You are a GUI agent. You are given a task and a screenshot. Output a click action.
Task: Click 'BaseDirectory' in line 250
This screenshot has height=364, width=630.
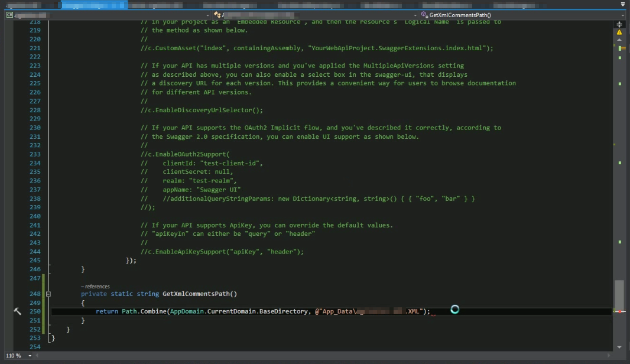284,311
